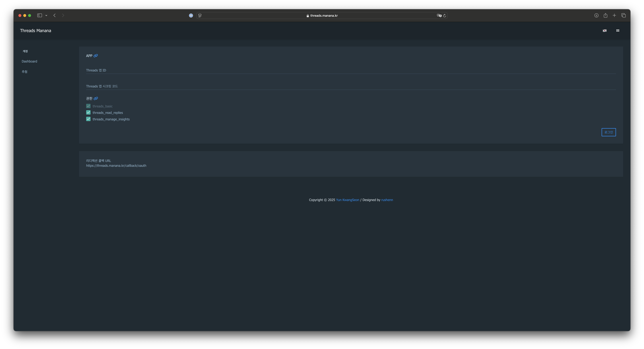Open the apps grid menu icon
Image resolution: width=644 pixels, height=349 pixels.
(617, 31)
